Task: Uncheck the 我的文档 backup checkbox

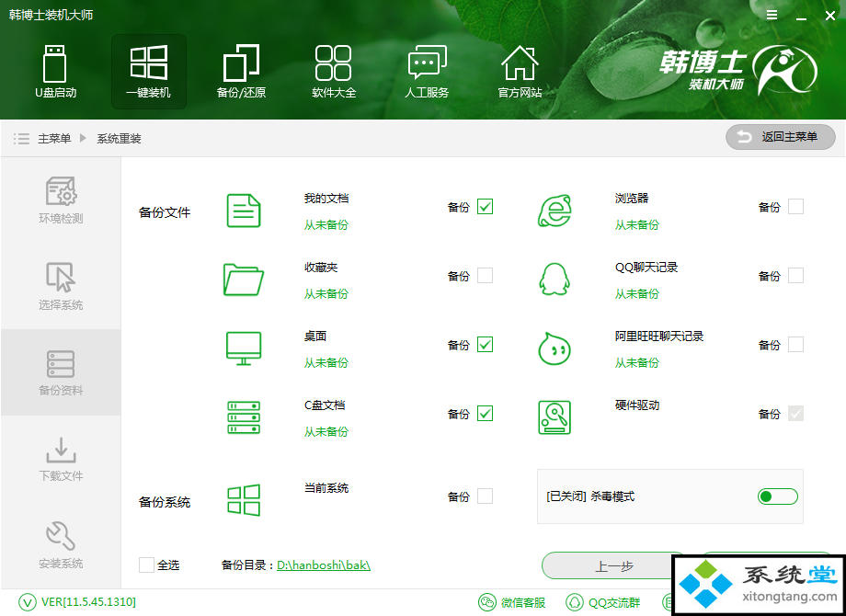Action: 485,207
